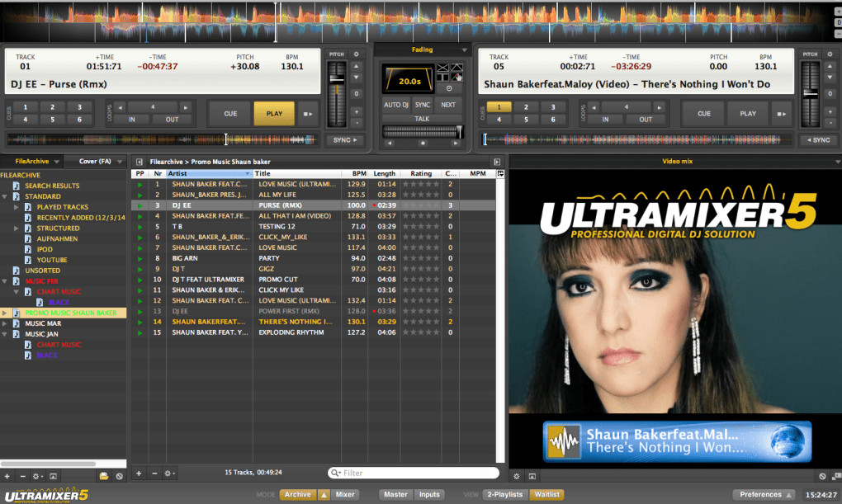Image resolution: width=842 pixels, height=504 pixels.
Task: Move crossfader right with arrow button
Action: pos(456,144)
